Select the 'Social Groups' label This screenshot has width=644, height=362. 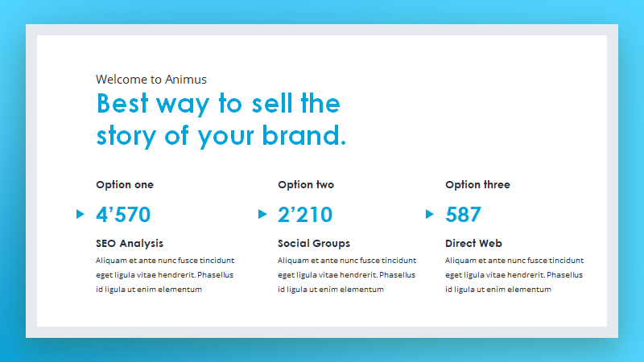[314, 244]
